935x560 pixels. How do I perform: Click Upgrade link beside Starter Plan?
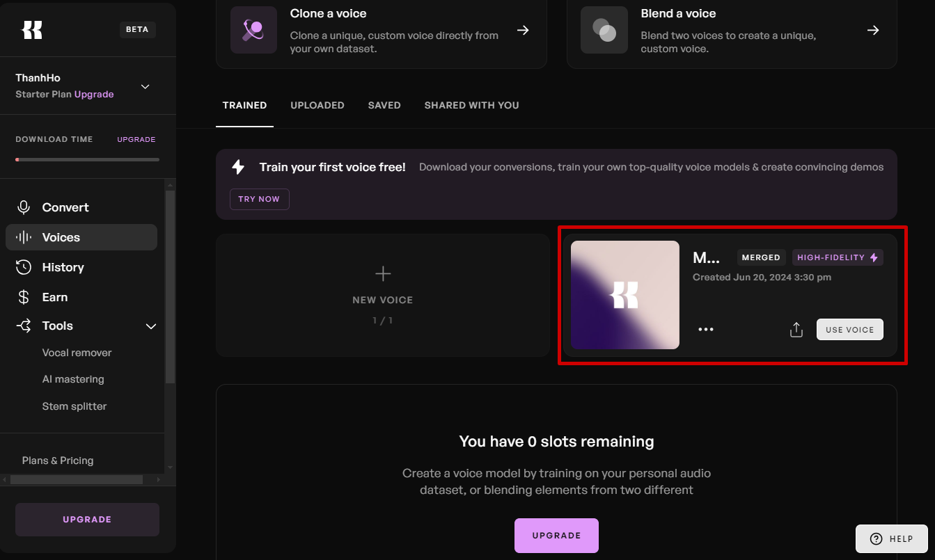tap(94, 94)
